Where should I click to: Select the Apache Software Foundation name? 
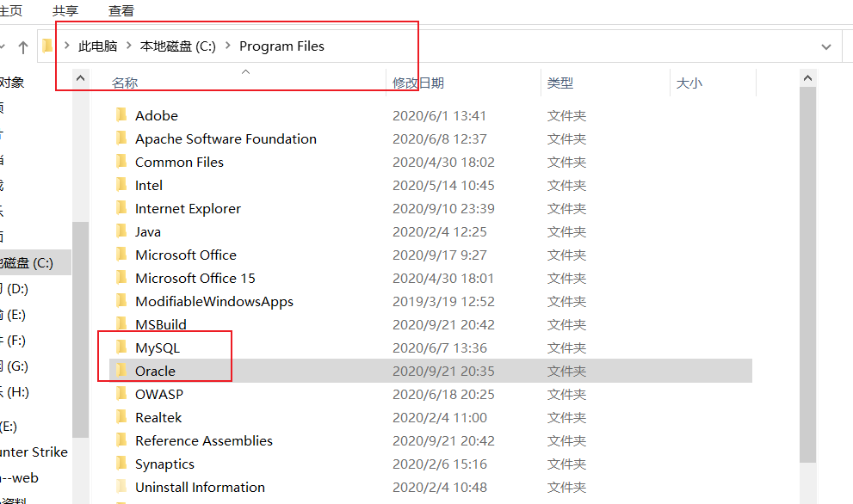226,138
